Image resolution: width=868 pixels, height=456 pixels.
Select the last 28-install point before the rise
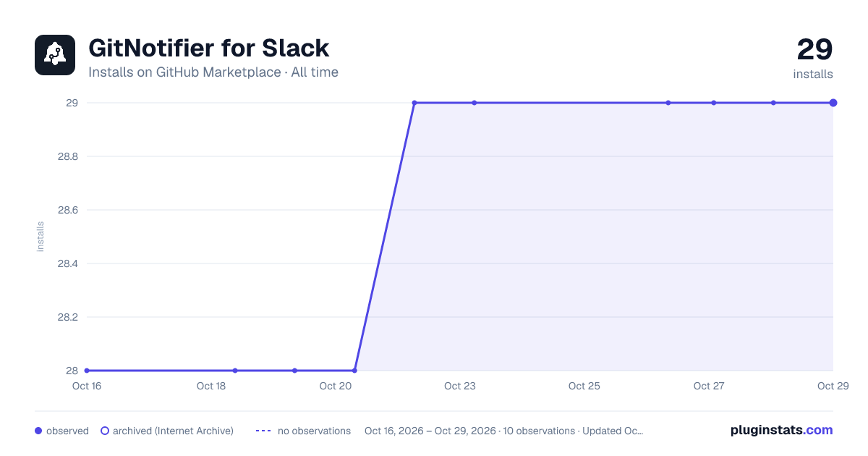pos(354,371)
